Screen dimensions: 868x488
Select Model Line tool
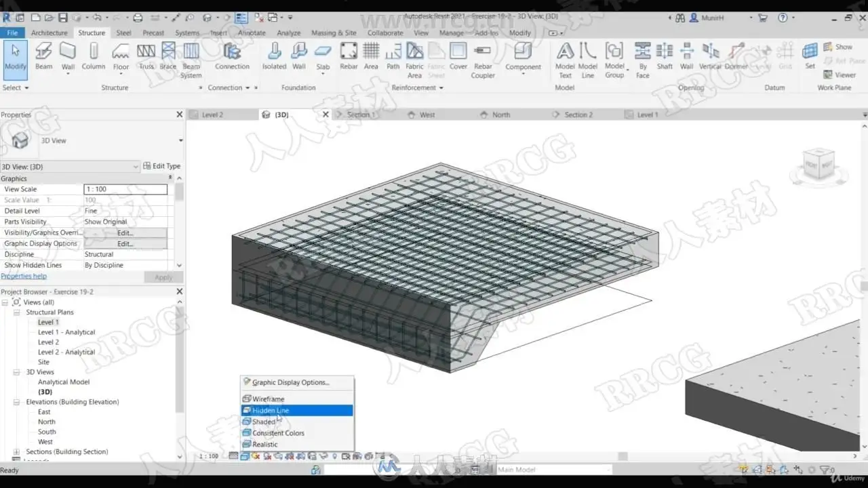click(x=588, y=60)
